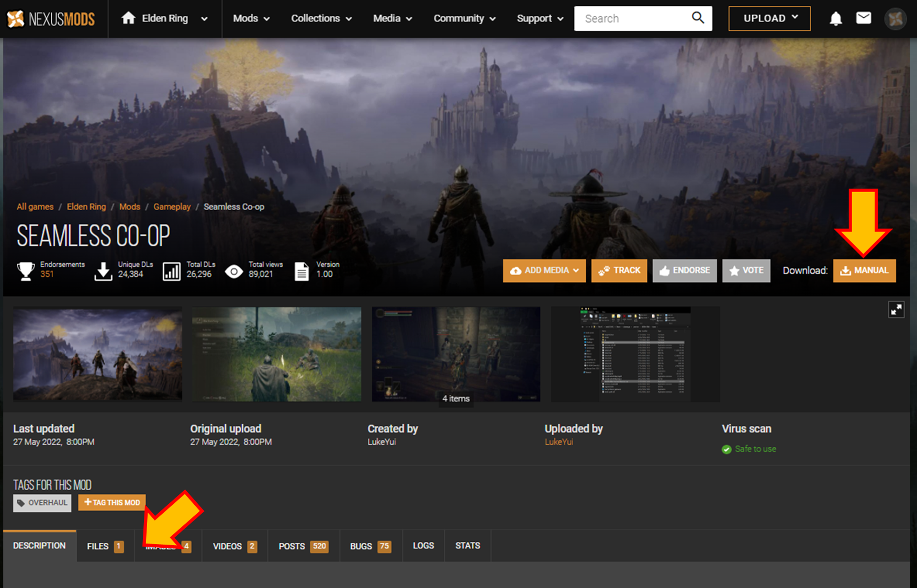The image size is (917, 588).
Task: Switch to the Logs tab
Action: (423, 546)
